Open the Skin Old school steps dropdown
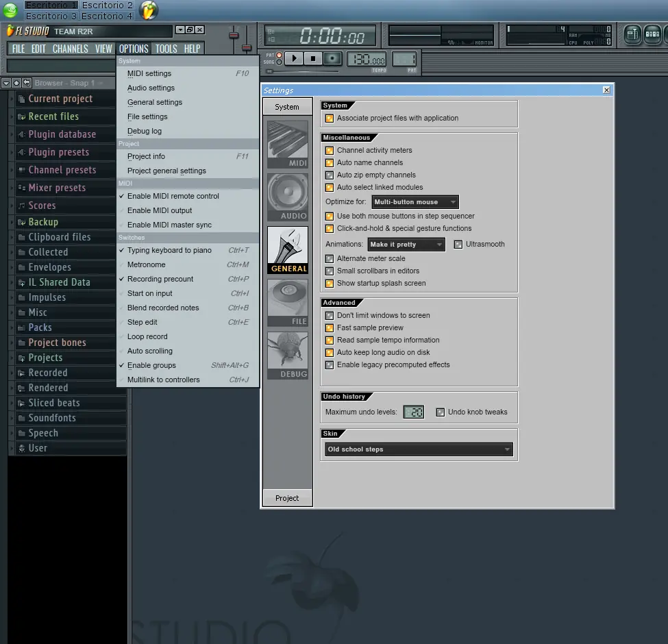668x644 pixels. click(419, 449)
